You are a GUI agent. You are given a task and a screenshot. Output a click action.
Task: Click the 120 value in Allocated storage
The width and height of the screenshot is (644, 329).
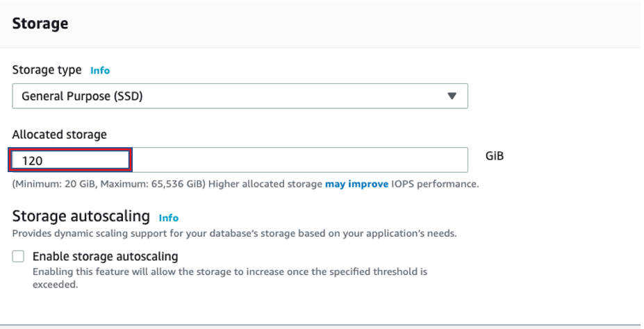point(33,160)
